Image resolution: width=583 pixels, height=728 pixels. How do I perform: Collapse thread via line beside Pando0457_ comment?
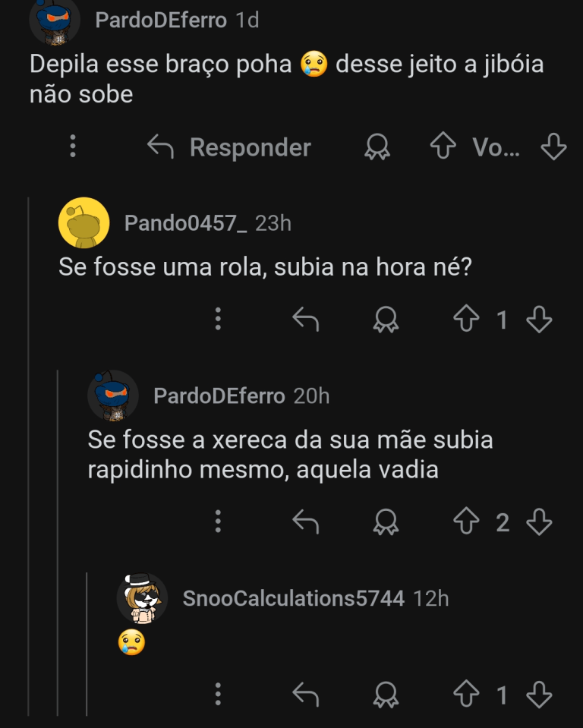pos(29,455)
